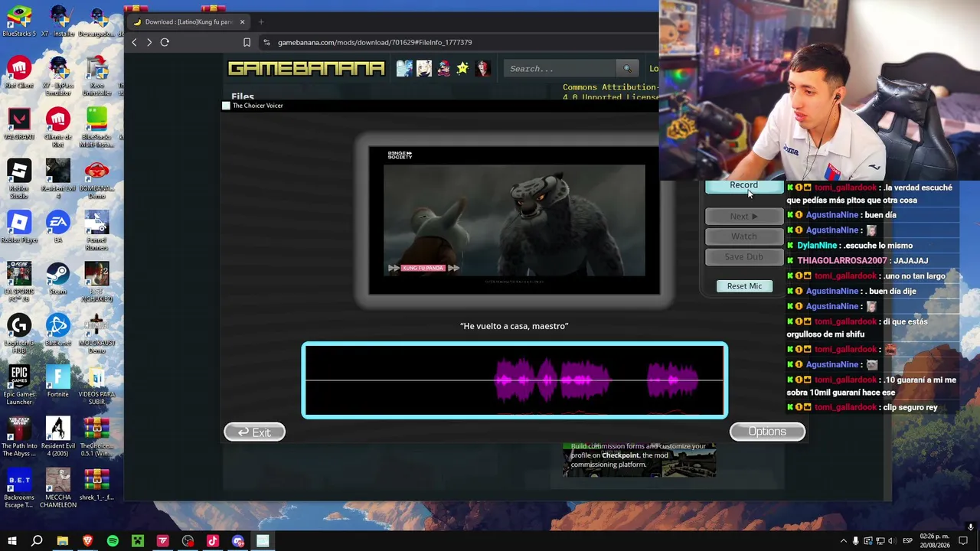The height and width of the screenshot is (551, 980).
Task: Open the MECCHA CHAMELEON desktop shortcut
Action: click(57, 488)
